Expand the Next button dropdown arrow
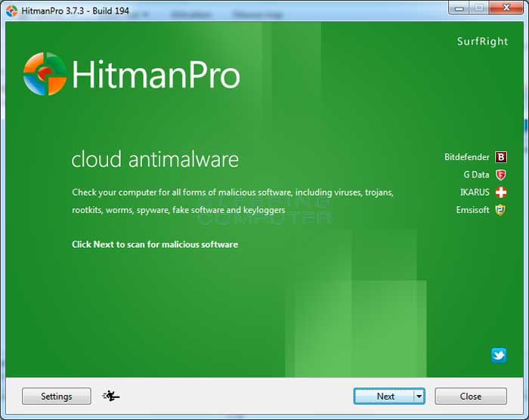Viewport: 529px width, 420px height. (x=419, y=396)
